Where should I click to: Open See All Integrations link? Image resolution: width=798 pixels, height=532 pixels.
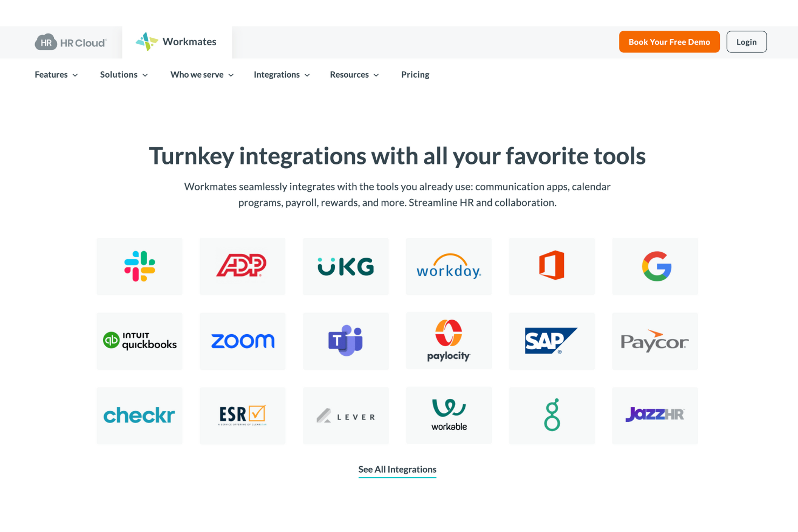tap(397, 469)
